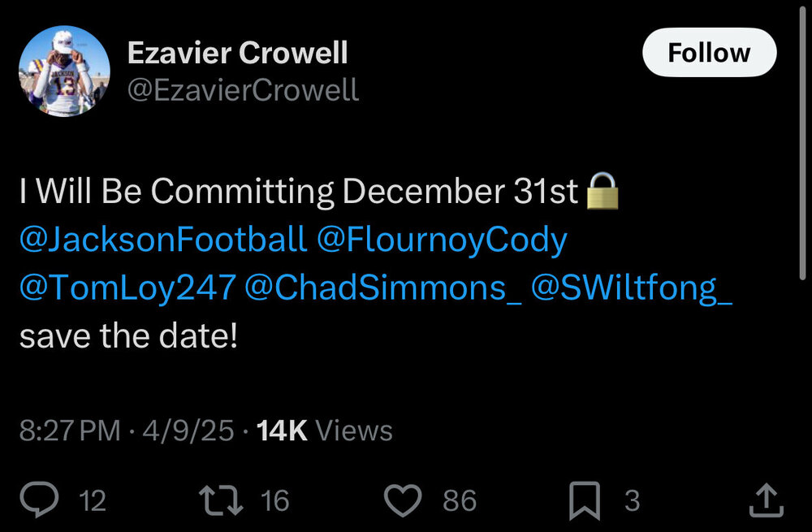Open the @TomLoy247 mention
The image size is (812, 532).
click(x=127, y=288)
